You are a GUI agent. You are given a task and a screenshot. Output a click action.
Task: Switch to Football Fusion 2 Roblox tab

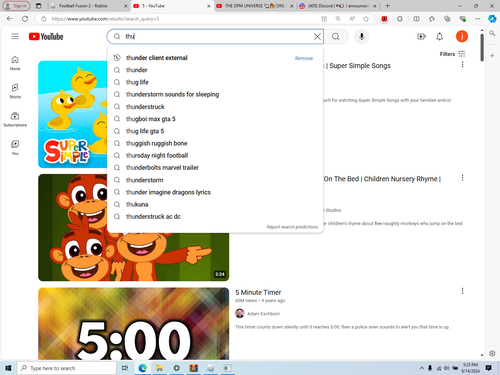89,6
